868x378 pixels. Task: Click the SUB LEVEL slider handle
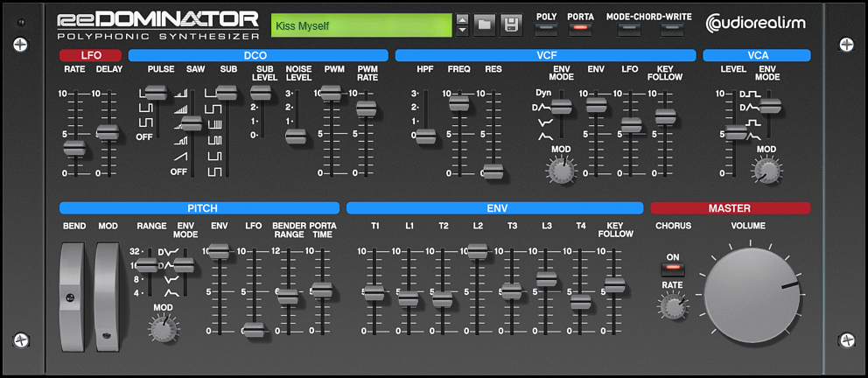tap(261, 93)
